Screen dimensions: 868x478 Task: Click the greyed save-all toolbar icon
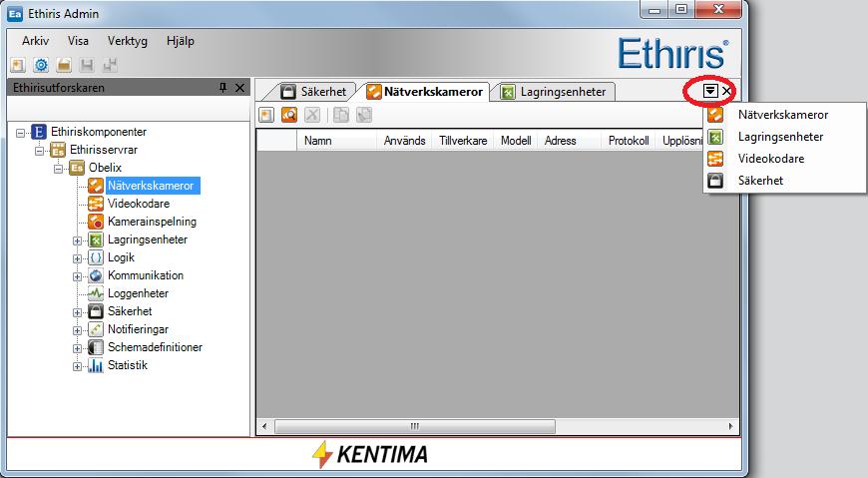[x=110, y=65]
